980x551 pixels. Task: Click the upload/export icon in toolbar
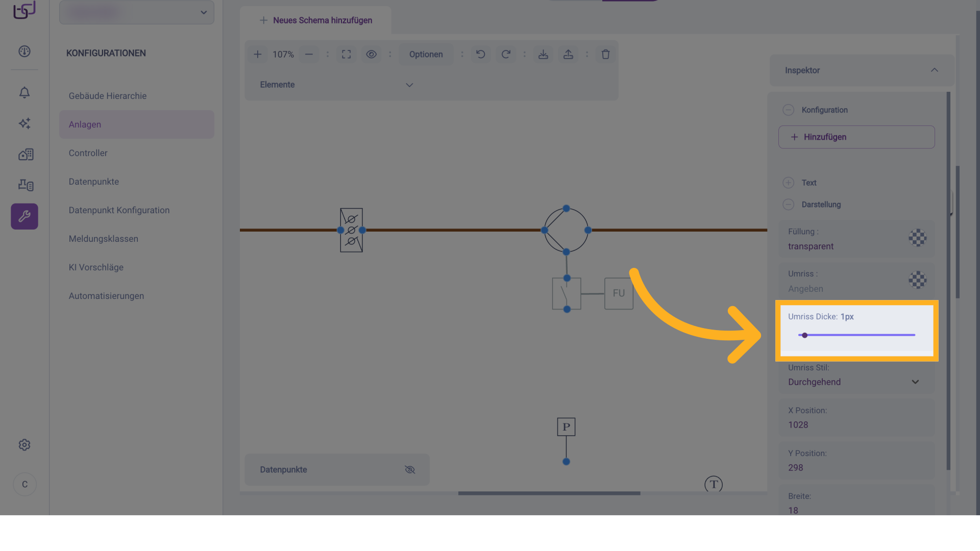568,54
